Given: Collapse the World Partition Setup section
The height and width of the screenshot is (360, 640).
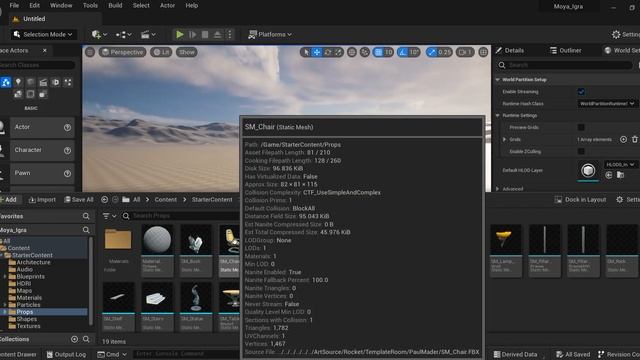Looking at the screenshot, I should click(498, 80).
